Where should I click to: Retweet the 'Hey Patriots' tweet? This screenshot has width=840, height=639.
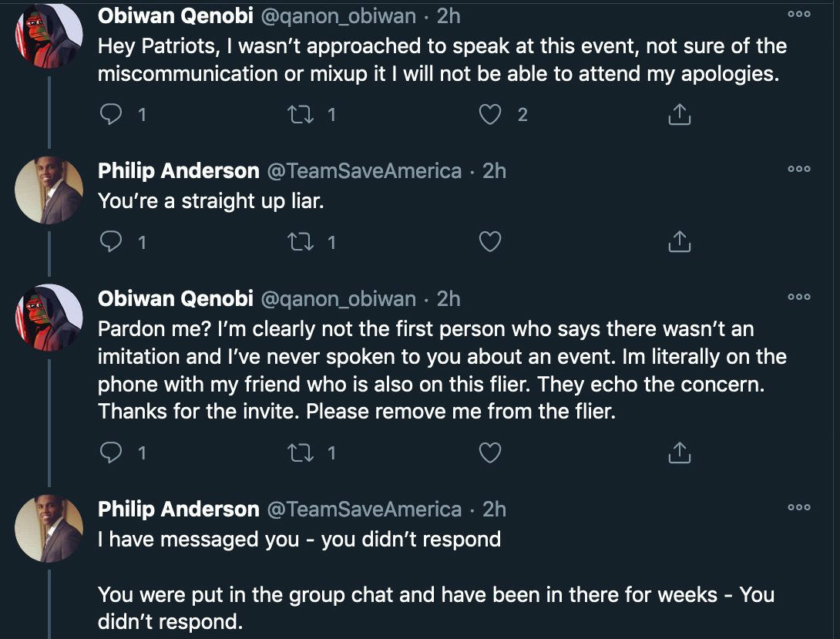pos(301,114)
